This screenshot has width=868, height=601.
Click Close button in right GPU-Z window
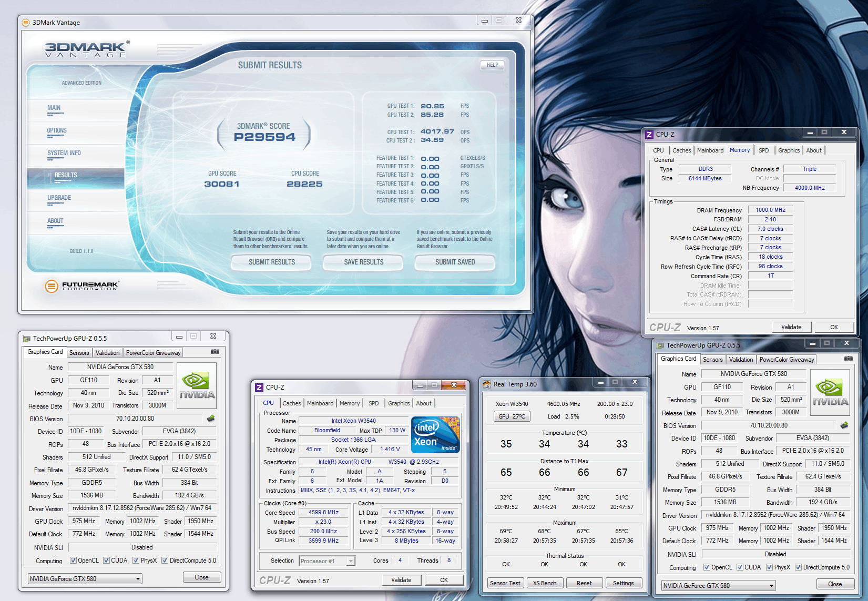pos(835,584)
